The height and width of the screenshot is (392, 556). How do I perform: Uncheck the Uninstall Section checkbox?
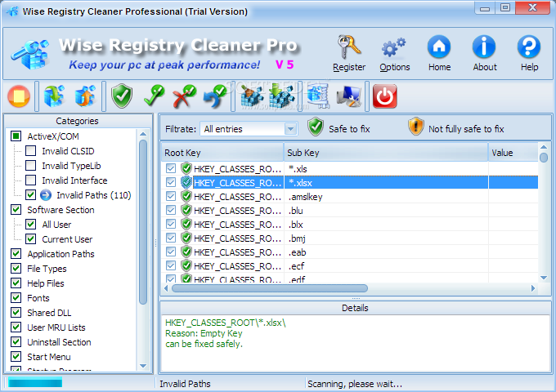tap(16, 341)
